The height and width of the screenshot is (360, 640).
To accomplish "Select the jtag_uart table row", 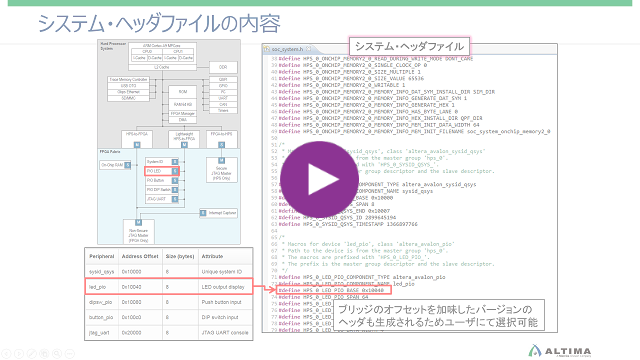I will point(169,333).
